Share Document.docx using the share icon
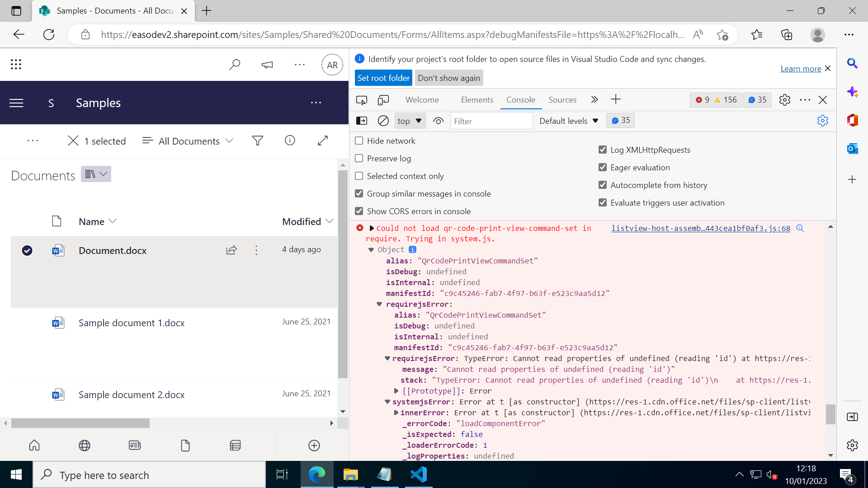868x488 pixels. pyautogui.click(x=231, y=250)
